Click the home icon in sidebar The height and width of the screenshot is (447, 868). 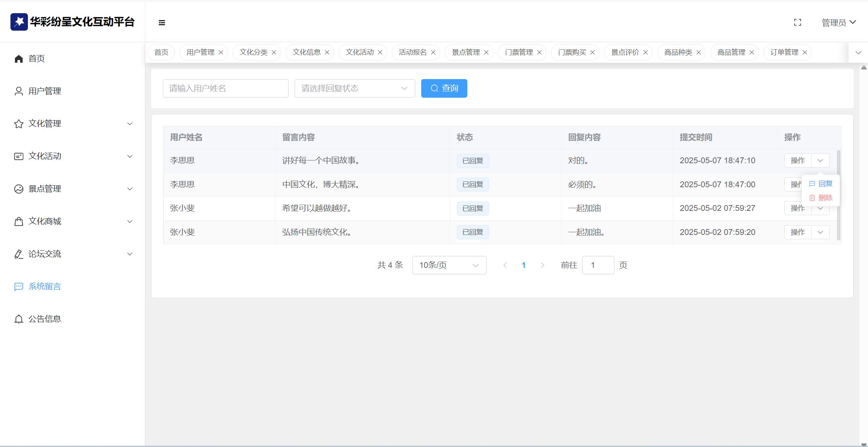click(19, 59)
